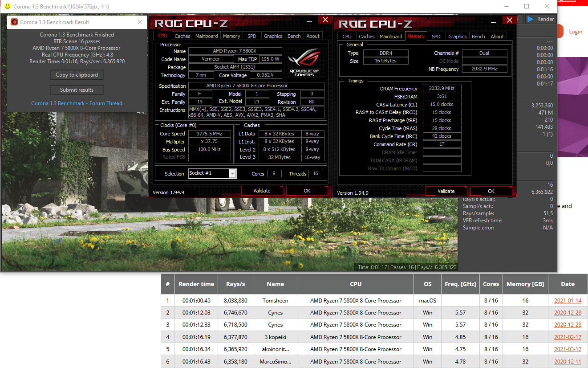Open About tab in right CPU-Z window
This screenshot has width=588, height=368.
497,37
